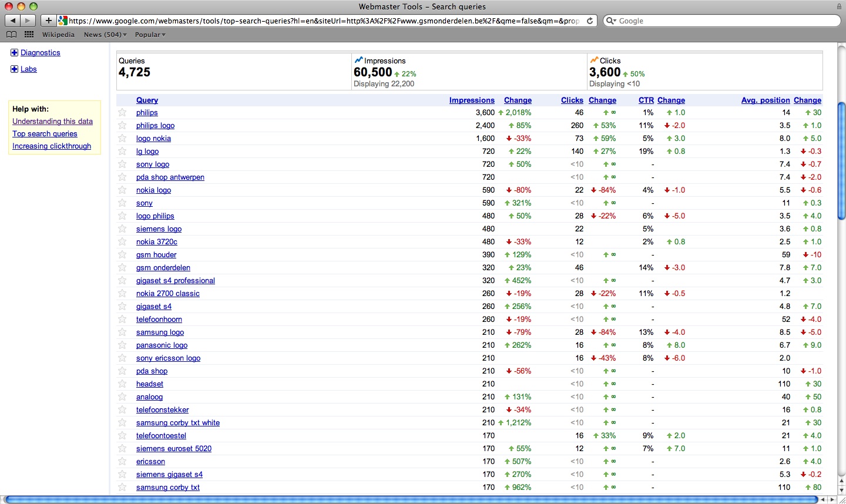This screenshot has height=504, width=846.
Task: Star the 'headset' query row
Action: [122, 384]
